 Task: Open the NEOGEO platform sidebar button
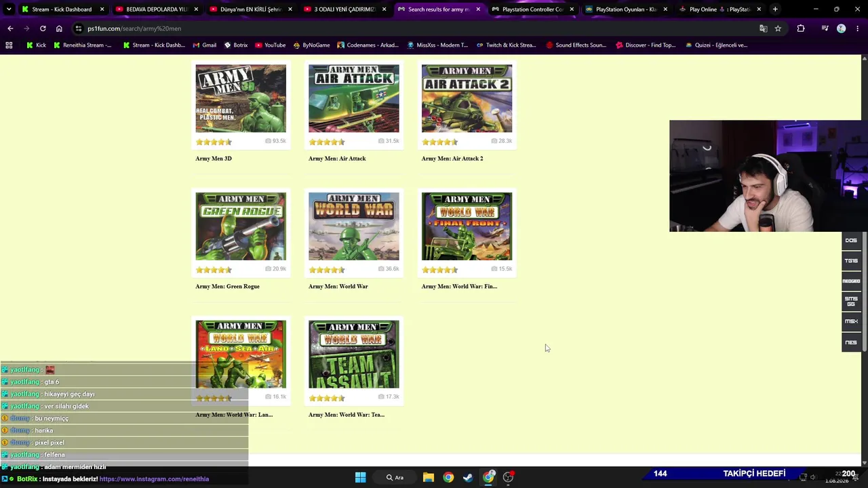click(851, 281)
